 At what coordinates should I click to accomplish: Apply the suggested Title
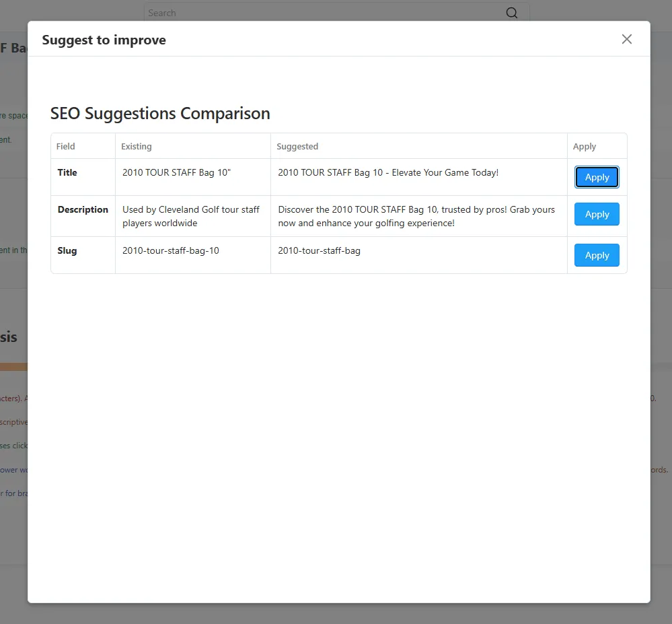[x=597, y=177]
